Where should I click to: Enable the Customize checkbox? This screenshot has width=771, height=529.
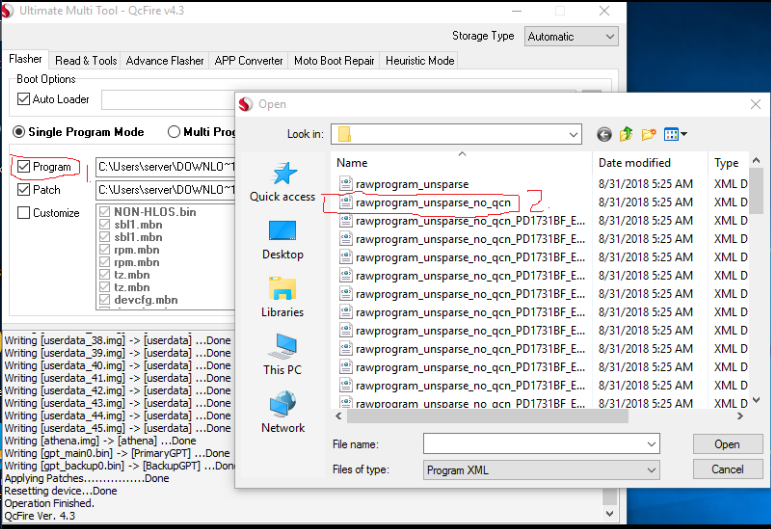[x=23, y=213]
